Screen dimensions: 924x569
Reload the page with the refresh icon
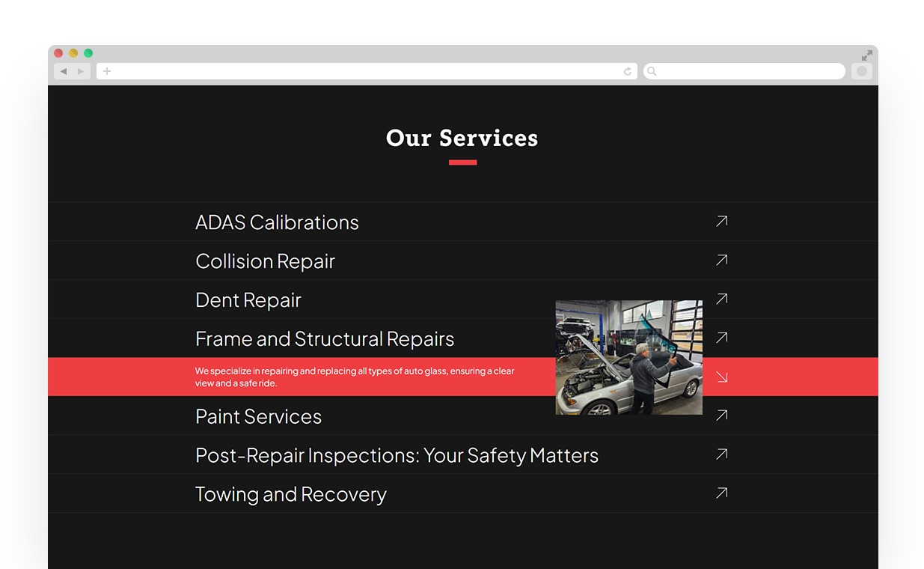pos(628,71)
